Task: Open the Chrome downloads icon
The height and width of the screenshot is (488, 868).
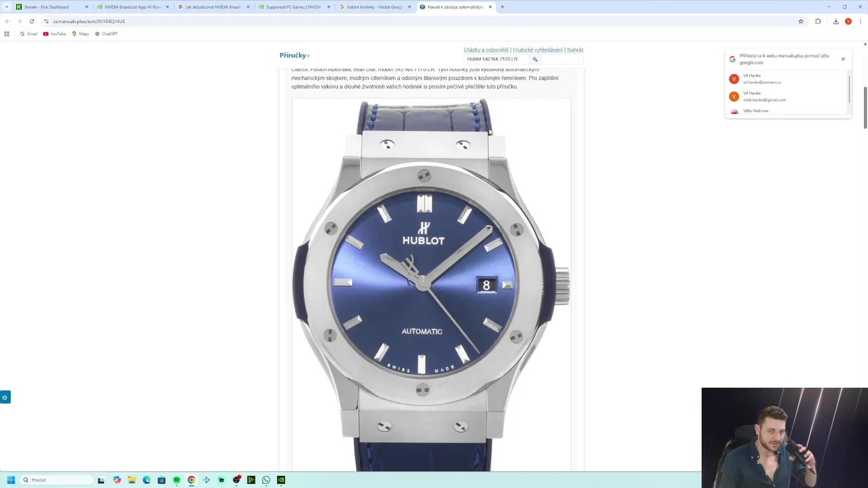Action: pyautogui.click(x=835, y=21)
